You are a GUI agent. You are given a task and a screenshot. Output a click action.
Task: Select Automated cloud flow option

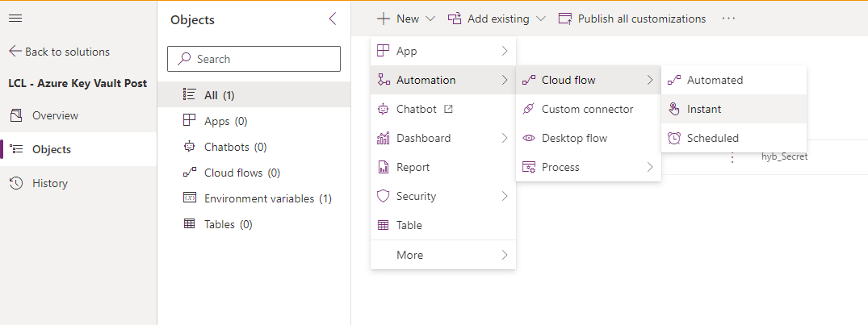(x=715, y=80)
